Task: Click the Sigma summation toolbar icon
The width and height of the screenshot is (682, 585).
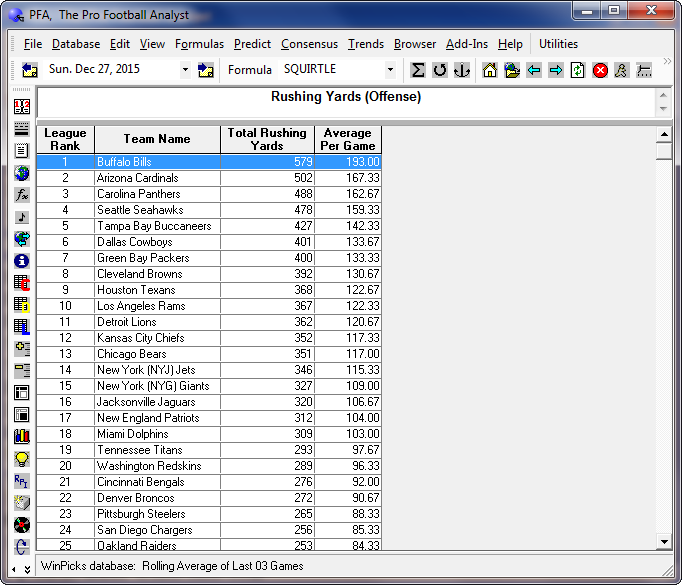Action: click(x=418, y=70)
